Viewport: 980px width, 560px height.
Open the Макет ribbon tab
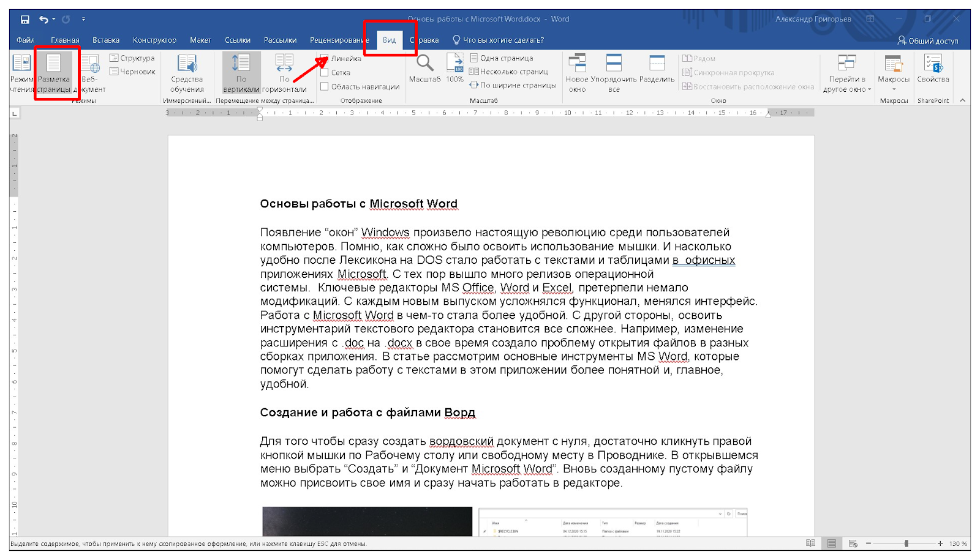(200, 40)
